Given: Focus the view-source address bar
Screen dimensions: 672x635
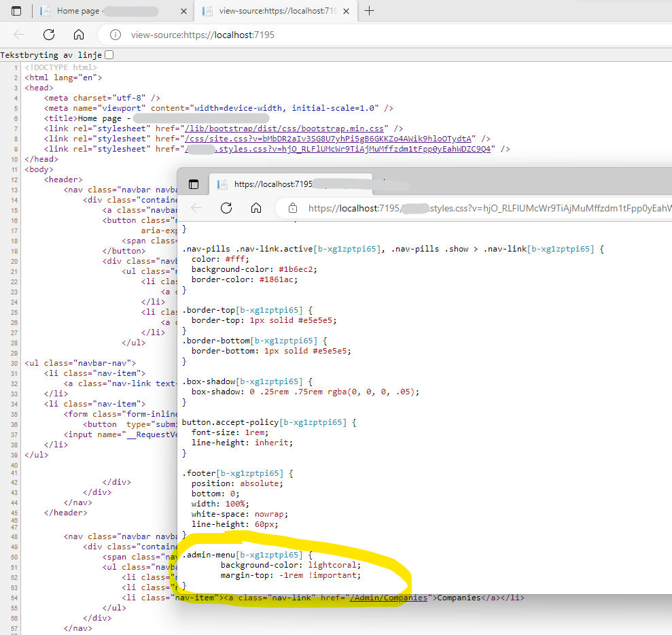Looking at the screenshot, I should tap(386, 35).
